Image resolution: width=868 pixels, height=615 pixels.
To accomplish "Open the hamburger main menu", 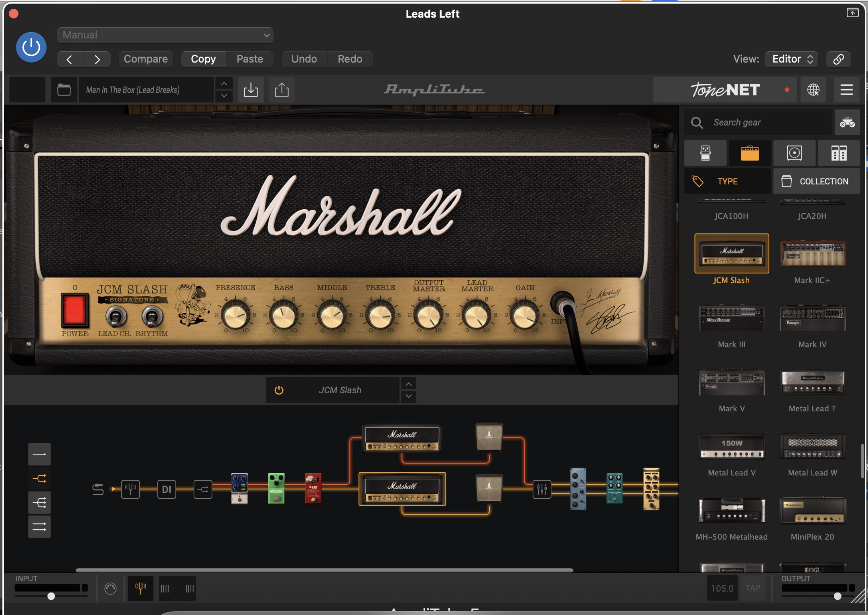I will 846,90.
